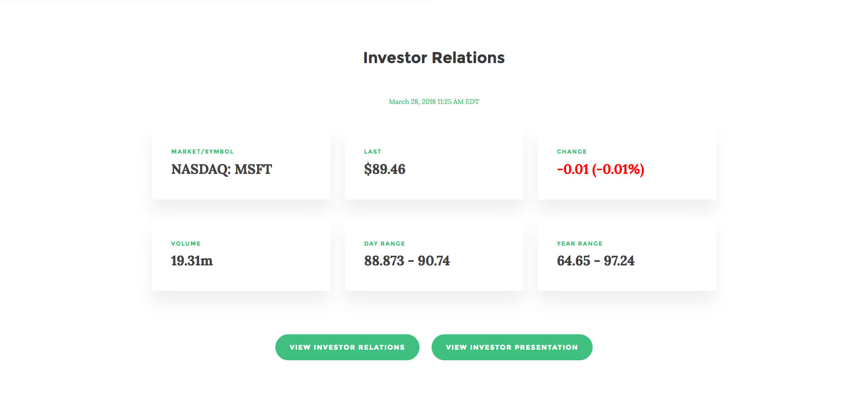This screenshot has width=868, height=408.
Task: Click MSFT in the symbol card
Action: pos(253,170)
